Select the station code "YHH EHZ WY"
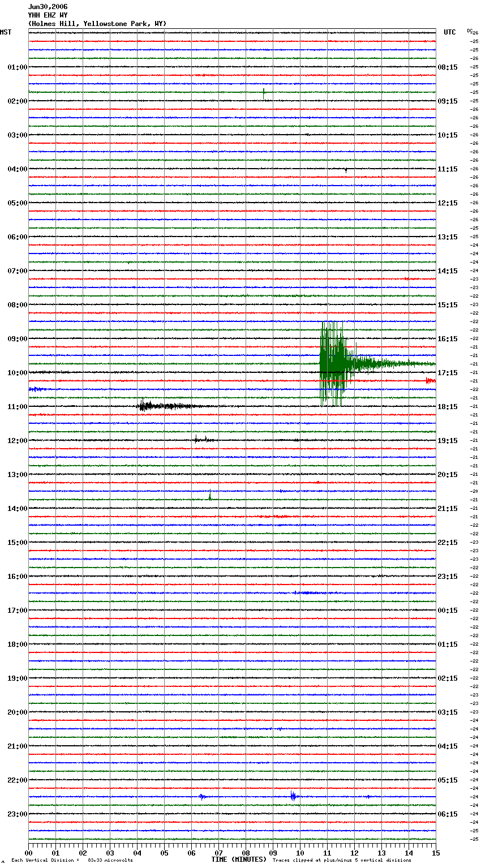The width and height of the screenshot is (481, 868). coord(48,15)
